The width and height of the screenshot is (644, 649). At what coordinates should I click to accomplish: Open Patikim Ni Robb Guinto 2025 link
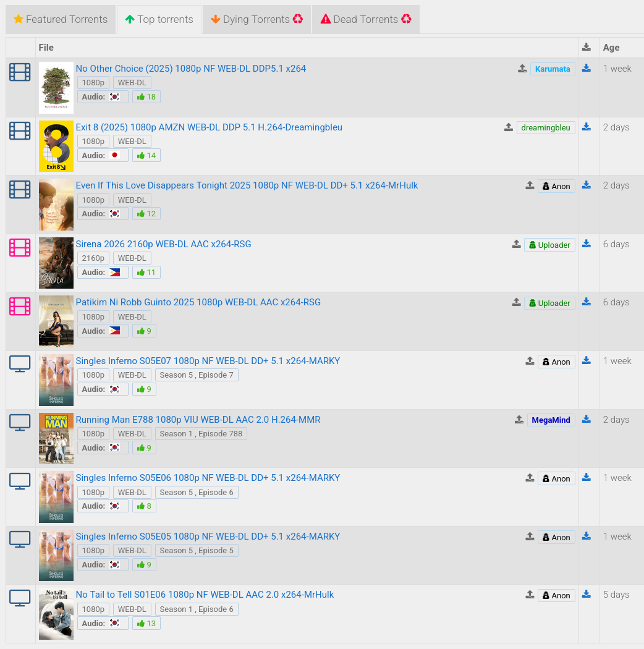coord(198,302)
